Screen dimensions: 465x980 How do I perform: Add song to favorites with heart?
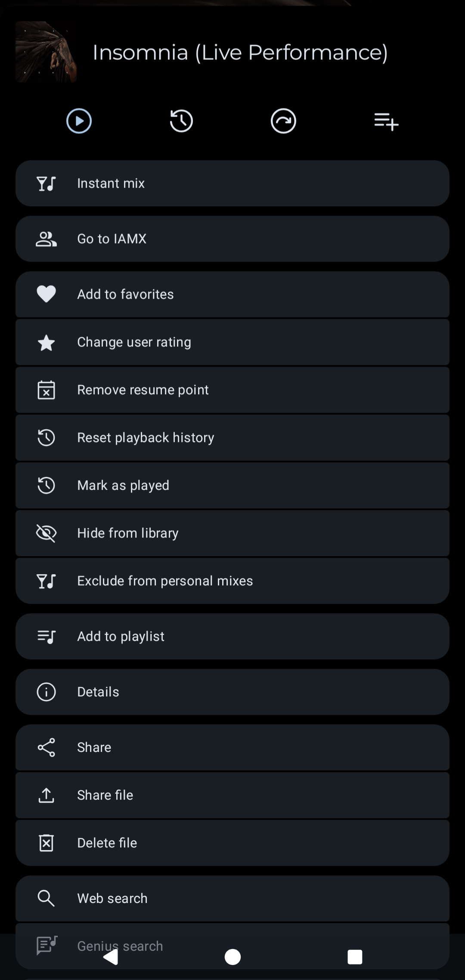click(x=232, y=294)
